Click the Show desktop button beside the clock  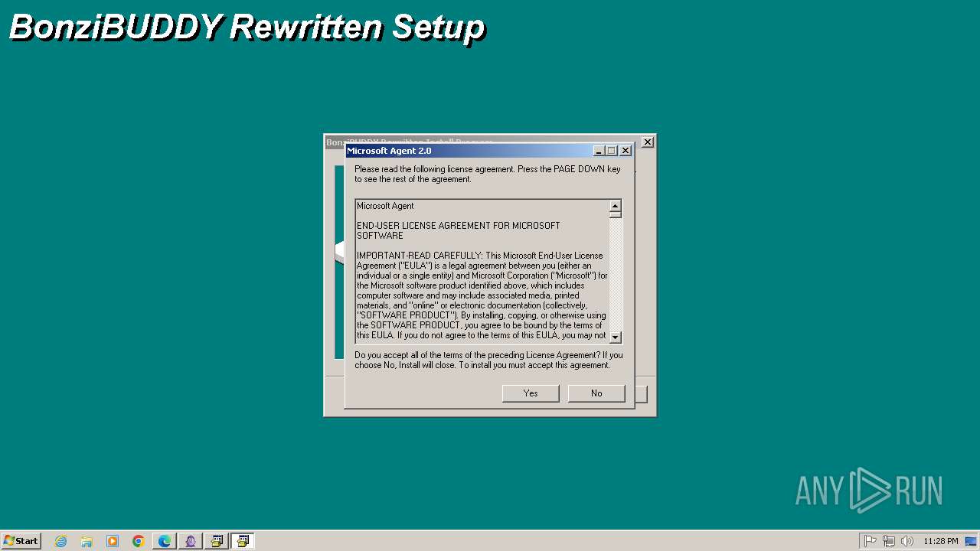(972, 541)
